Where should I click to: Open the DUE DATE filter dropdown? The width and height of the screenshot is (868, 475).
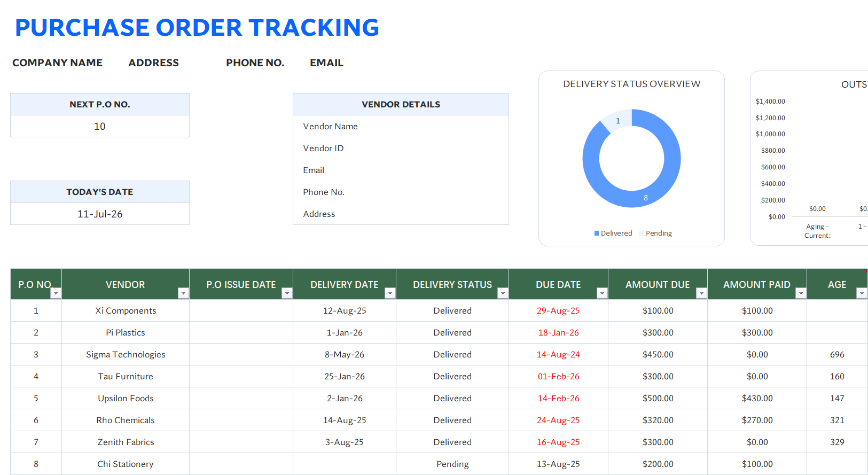tap(602, 293)
